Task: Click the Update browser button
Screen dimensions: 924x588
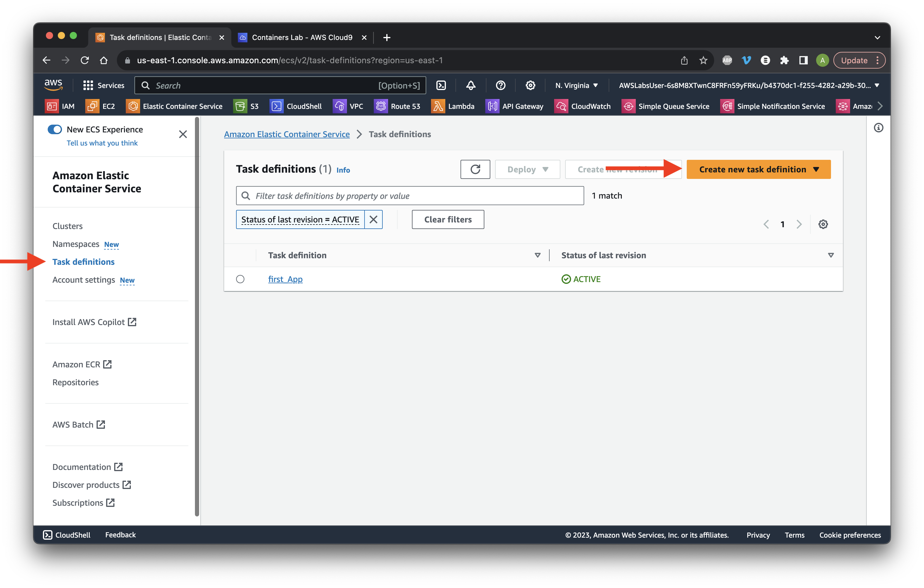Action: (x=859, y=60)
